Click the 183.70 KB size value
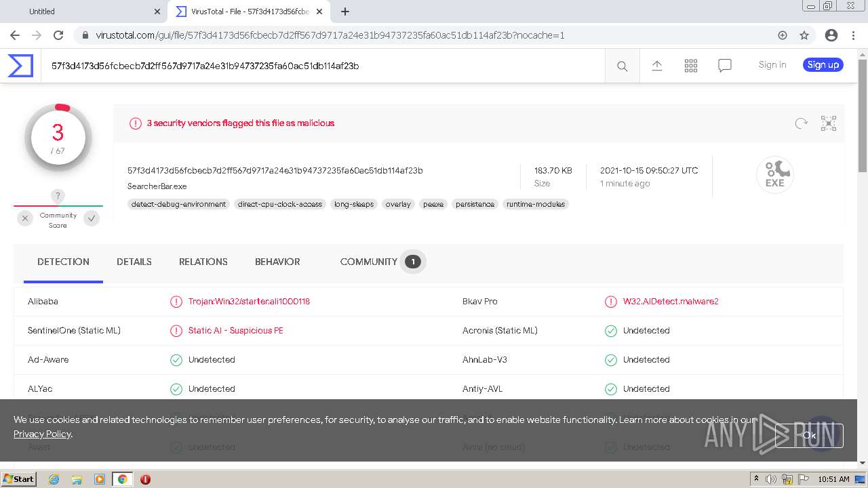 (x=553, y=171)
